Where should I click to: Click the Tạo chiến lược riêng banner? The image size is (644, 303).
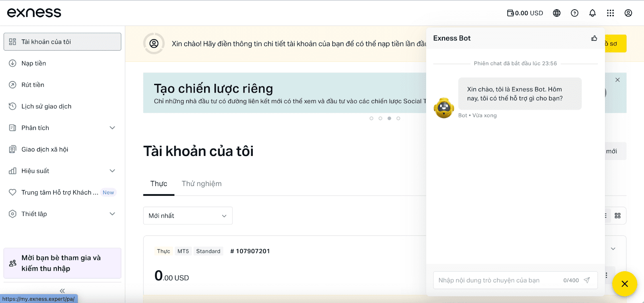(x=284, y=93)
